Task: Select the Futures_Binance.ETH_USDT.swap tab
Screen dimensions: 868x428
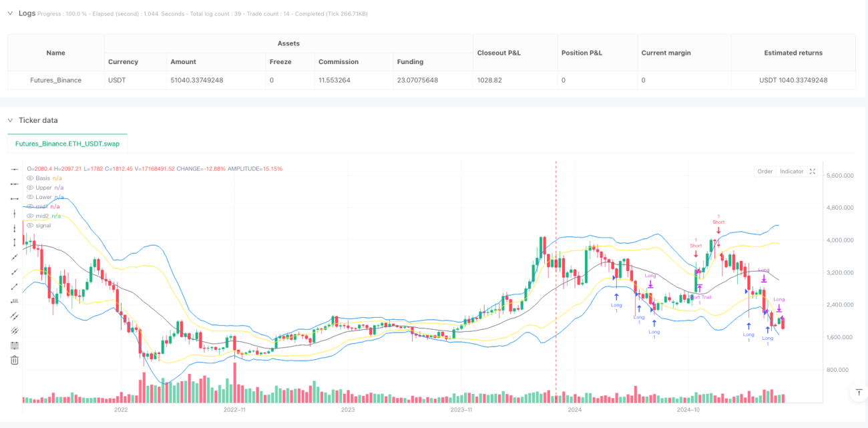Action: 67,144
